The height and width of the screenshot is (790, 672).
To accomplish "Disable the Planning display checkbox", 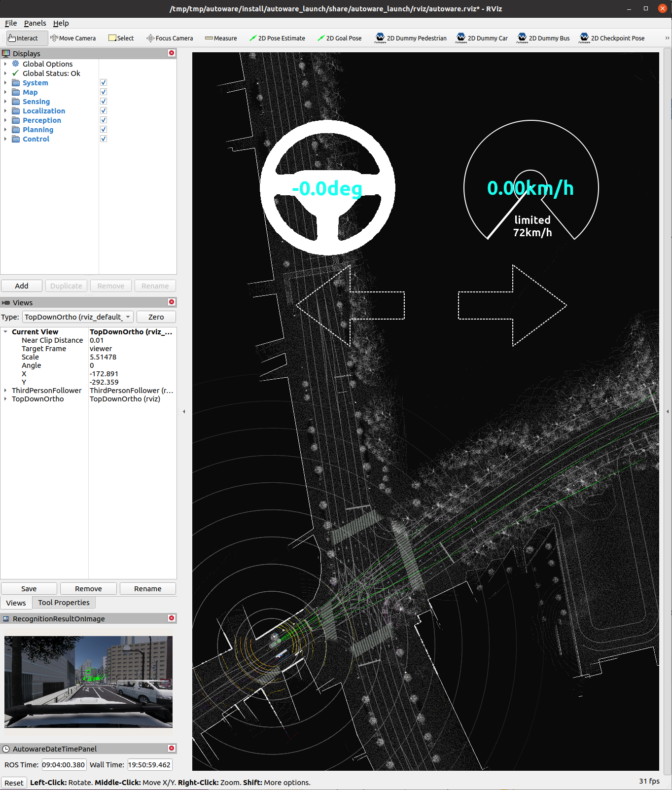I will pos(104,130).
